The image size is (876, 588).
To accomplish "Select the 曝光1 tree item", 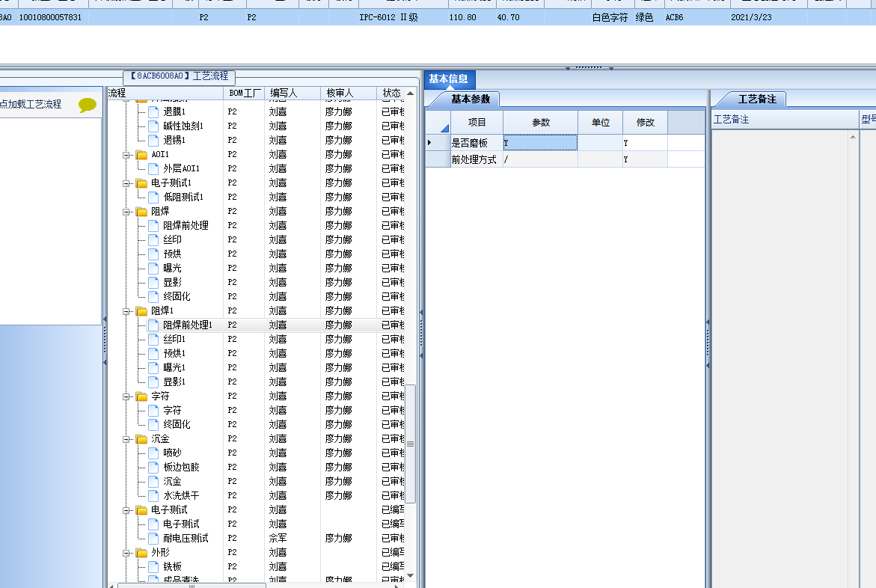I will tap(174, 367).
